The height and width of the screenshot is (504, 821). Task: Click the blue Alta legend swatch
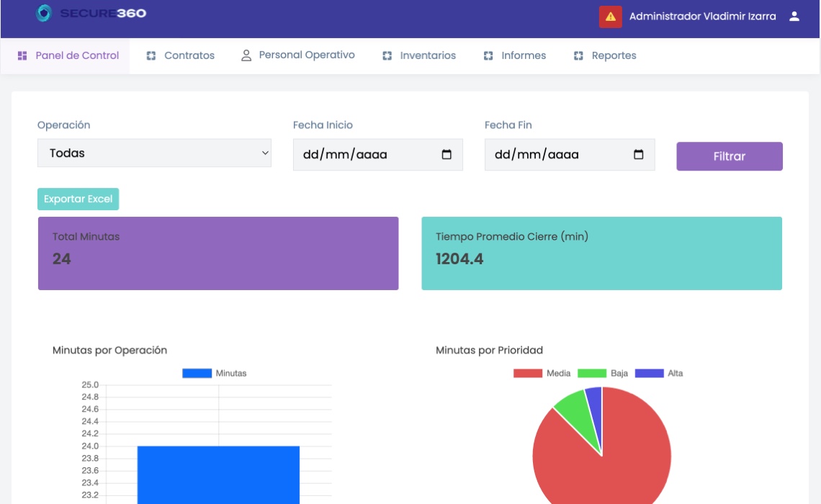[x=650, y=373]
